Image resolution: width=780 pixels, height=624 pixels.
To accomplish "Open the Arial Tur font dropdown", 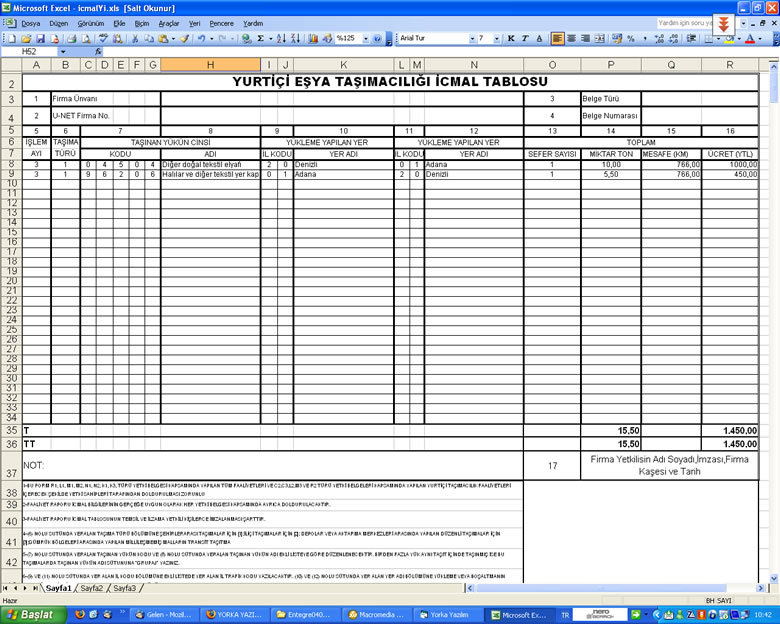I will pos(472,38).
